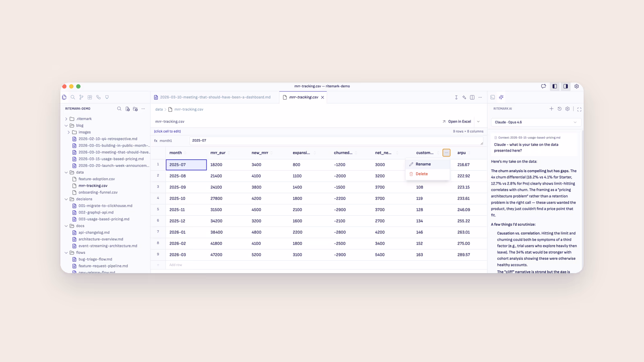This screenshot has height=362, width=644.
Task: Open the settings gear in title bar
Action: coord(576,86)
